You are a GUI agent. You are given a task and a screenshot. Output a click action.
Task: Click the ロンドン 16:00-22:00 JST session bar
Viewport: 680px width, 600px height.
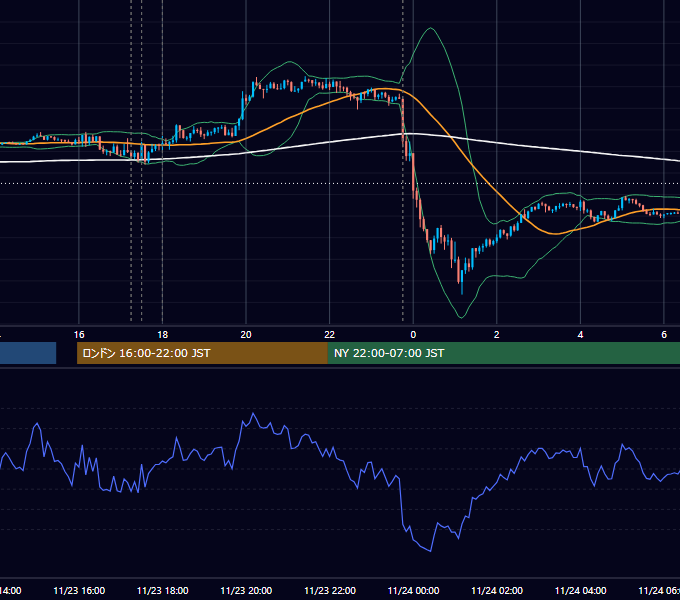[x=202, y=353]
